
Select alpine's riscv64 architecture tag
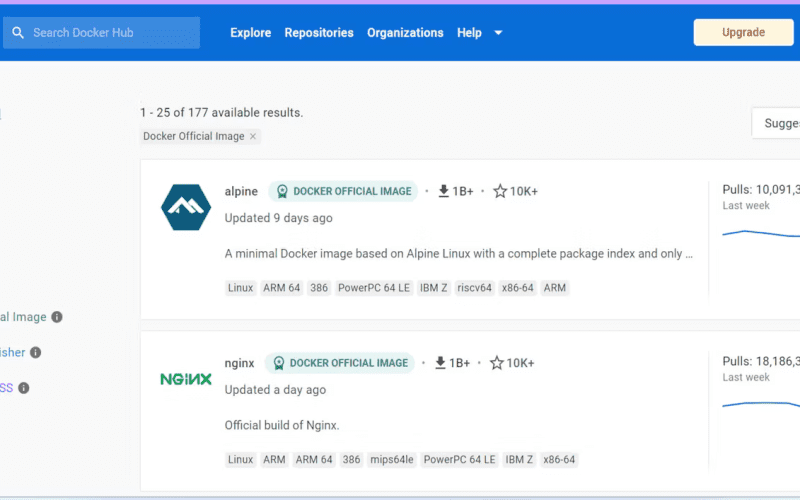[474, 288]
